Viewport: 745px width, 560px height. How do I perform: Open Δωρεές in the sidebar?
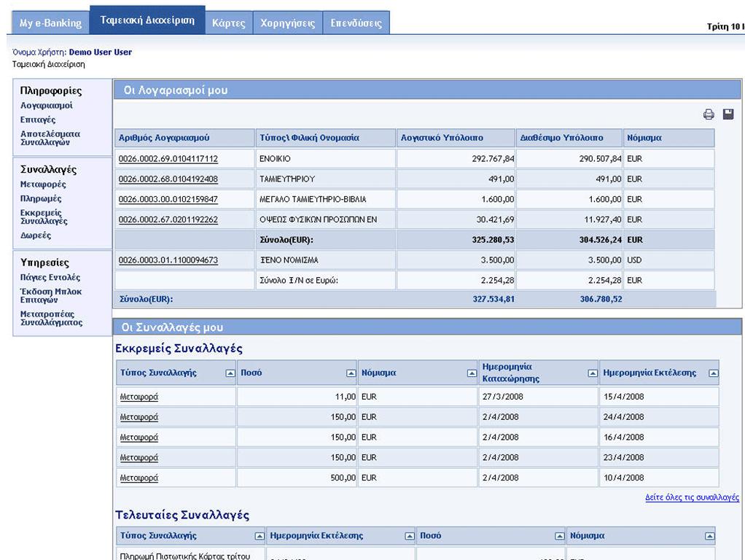coord(36,236)
